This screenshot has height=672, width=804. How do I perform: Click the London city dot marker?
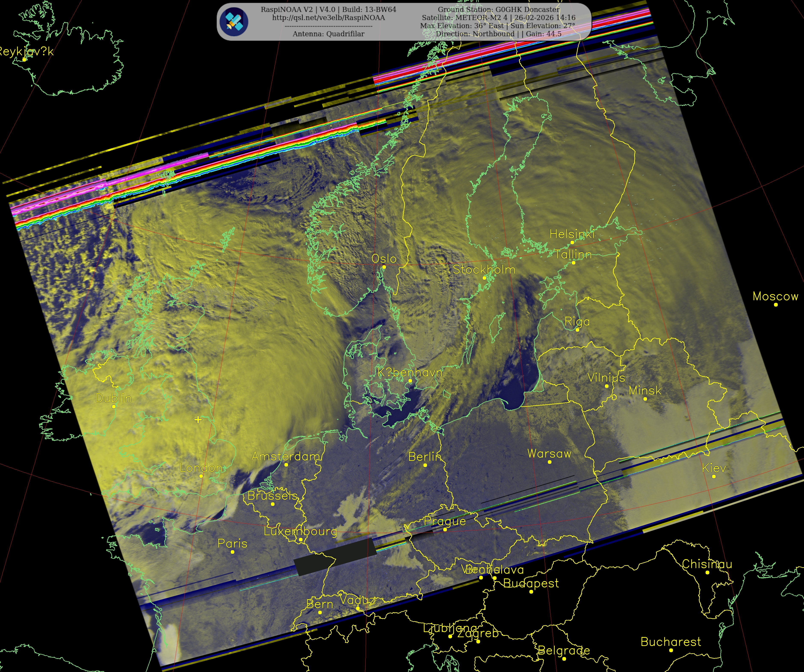pyautogui.click(x=201, y=476)
